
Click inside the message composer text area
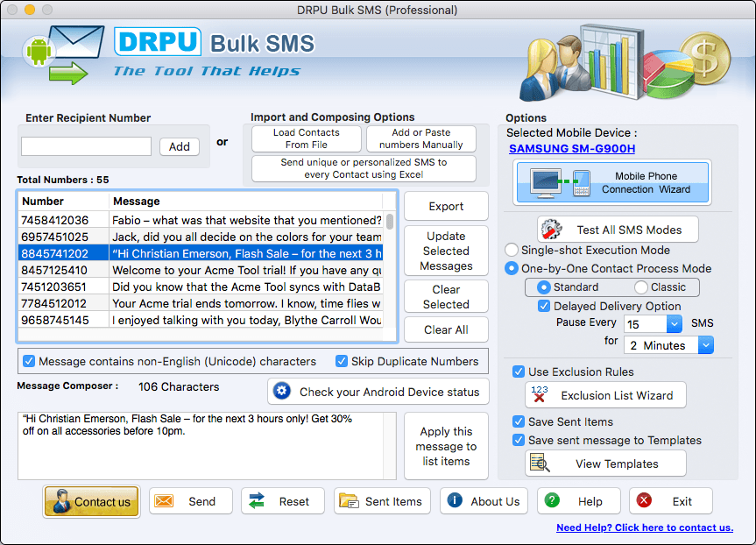[x=207, y=446]
